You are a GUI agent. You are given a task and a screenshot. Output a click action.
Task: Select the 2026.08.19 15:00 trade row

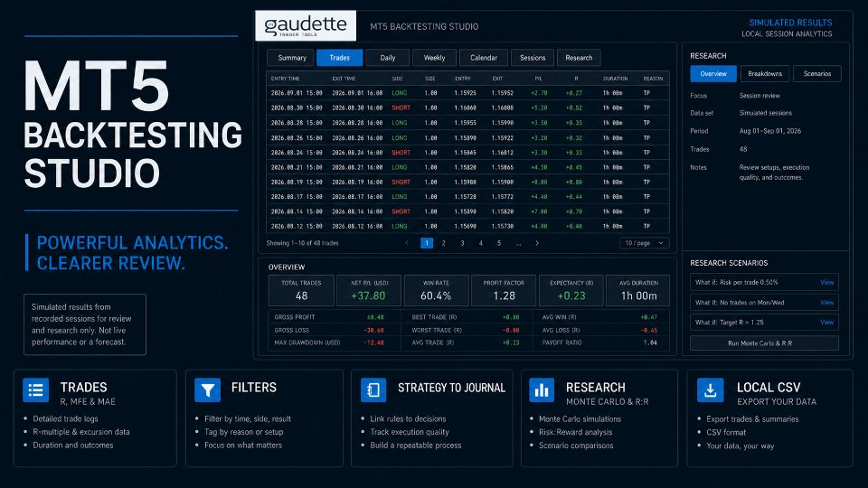pyautogui.click(x=467, y=182)
